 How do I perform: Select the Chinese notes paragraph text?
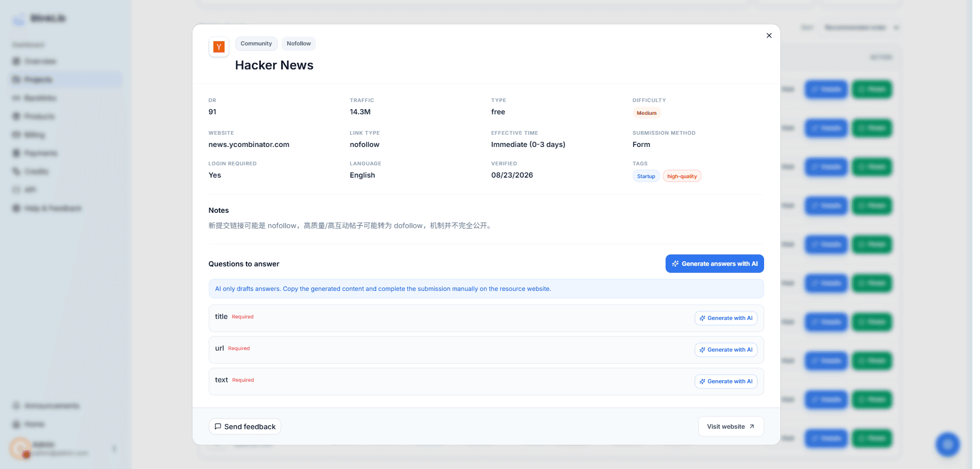[x=351, y=226]
